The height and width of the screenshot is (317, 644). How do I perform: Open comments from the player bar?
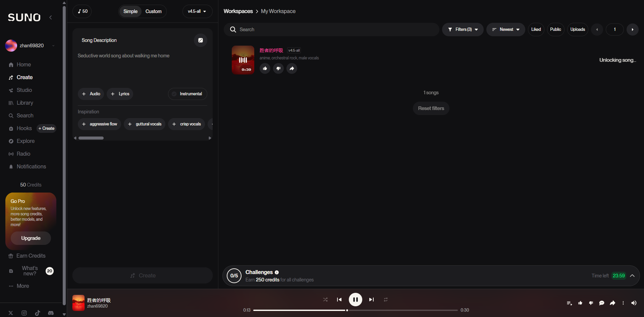tap(602, 303)
